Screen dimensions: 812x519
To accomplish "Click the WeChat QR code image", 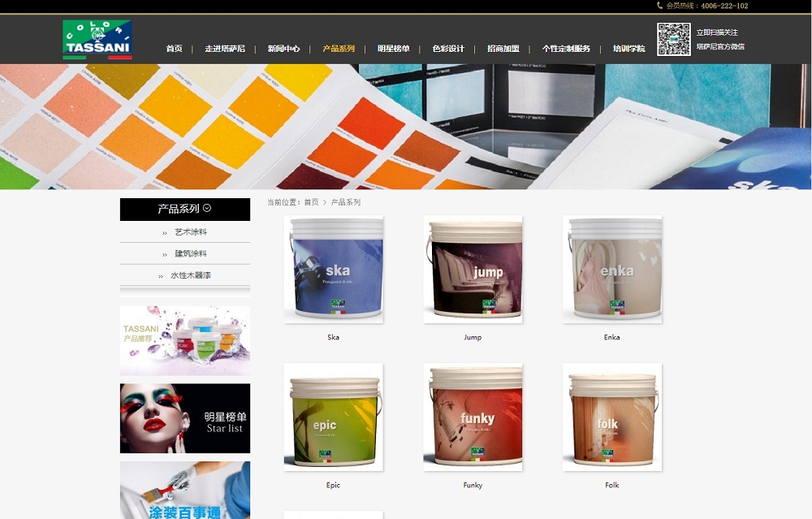I will [x=673, y=39].
